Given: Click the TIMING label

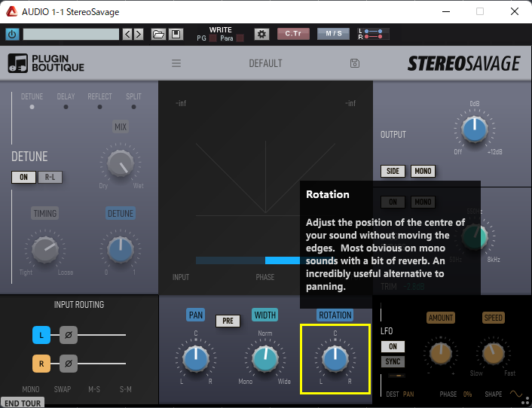Looking at the screenshot, I should pyautogui.click(x=44, y=214).
